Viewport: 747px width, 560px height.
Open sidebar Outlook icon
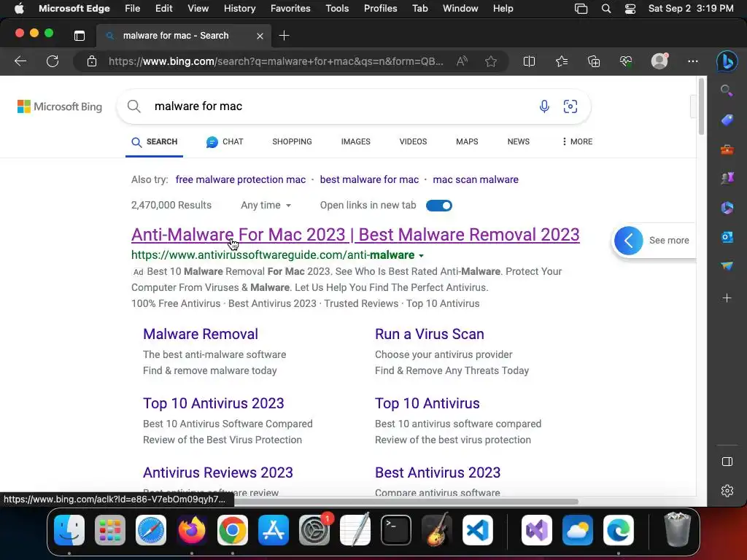pyautogui.click(x=727, y=237)
